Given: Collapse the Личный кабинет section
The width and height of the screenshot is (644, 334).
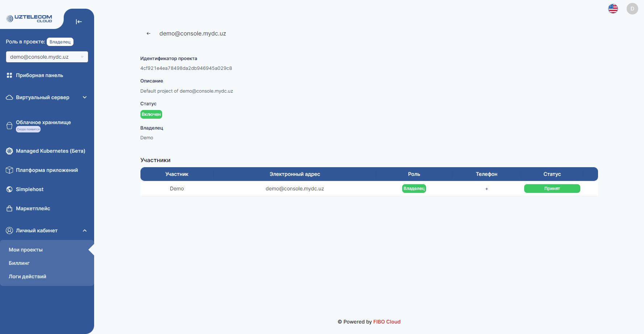Looking at the screenshot, I should 85,231.
